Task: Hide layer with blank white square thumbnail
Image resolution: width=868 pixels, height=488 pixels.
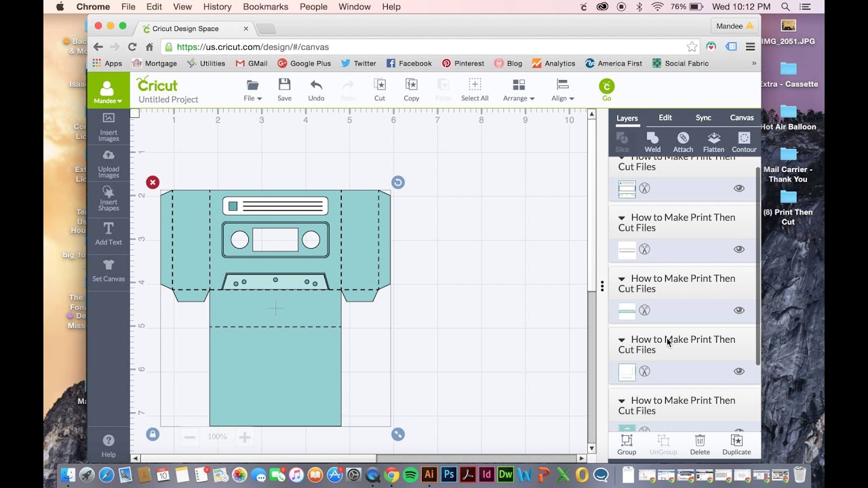Action: pyautogui.click(x=739, y=371)
